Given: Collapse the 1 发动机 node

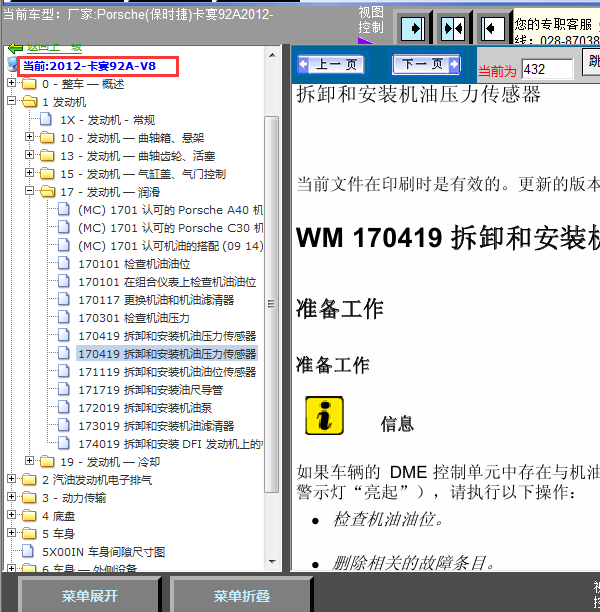Looking at the screenshot, I should pos(11,101).
